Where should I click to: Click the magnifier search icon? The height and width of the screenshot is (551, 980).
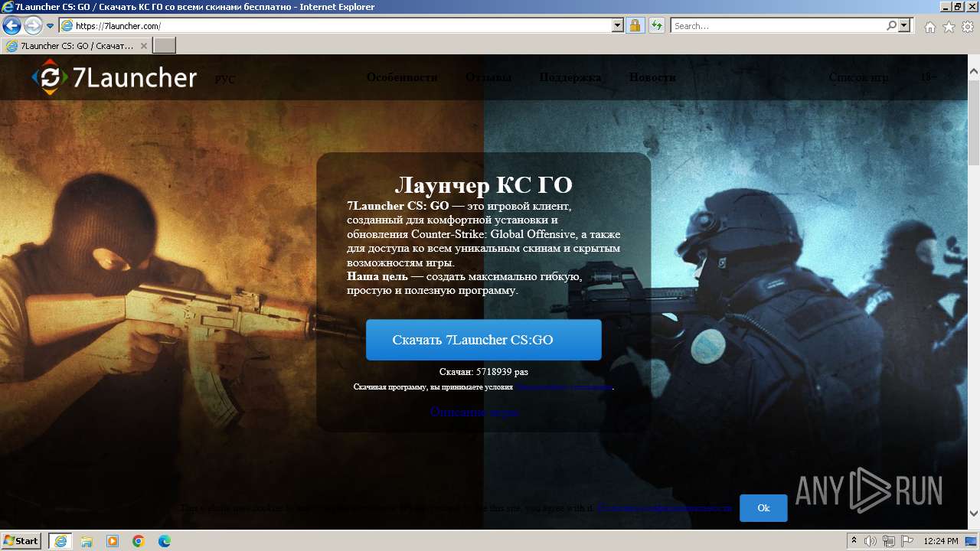coord(891,26)
